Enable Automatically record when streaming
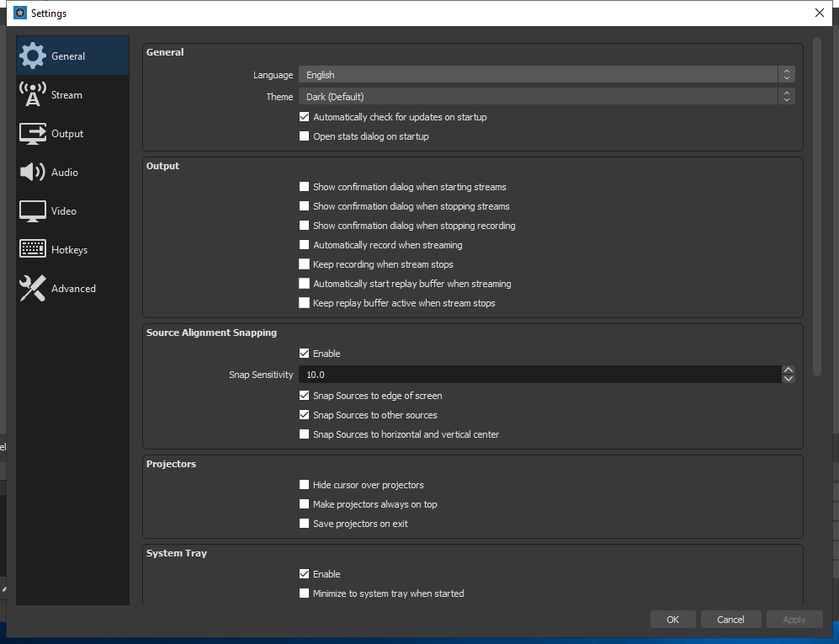Image resolution: width=839 pixels, height=644 pixels. coord(304,245)
